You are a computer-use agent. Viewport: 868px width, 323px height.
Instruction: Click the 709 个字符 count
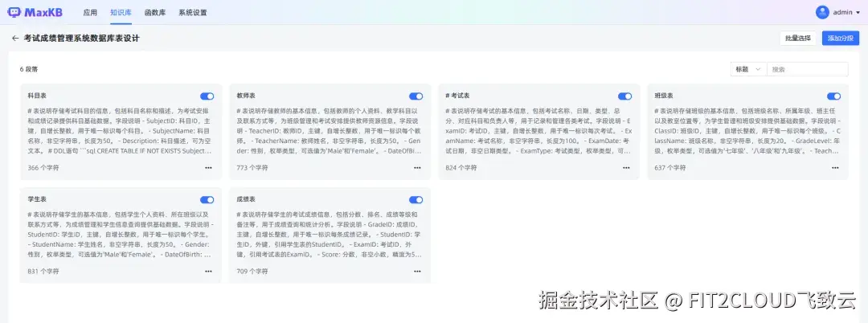pyautogui.click(x=252, y=271)
